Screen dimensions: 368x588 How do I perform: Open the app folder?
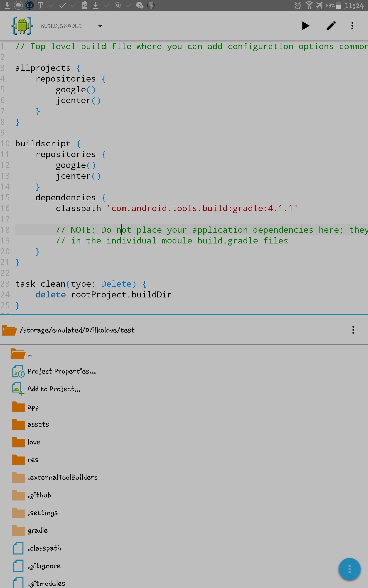point(184,407)
